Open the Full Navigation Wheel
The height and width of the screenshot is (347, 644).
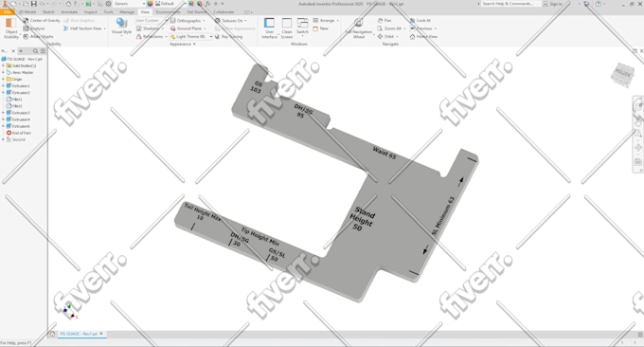pyautogui.click(x=359, y=28)
